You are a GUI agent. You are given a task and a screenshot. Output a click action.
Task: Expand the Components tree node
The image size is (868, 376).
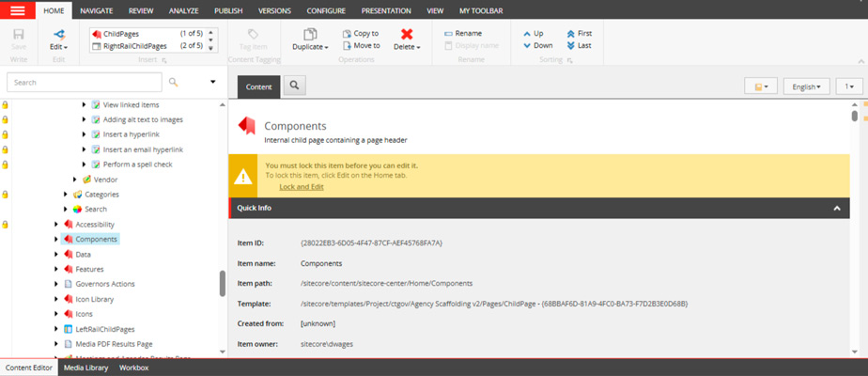click(x=56, y=239)
